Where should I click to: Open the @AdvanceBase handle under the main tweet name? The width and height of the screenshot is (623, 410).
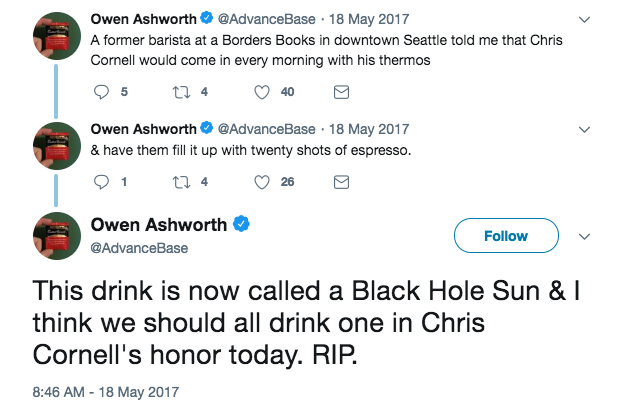139,248
